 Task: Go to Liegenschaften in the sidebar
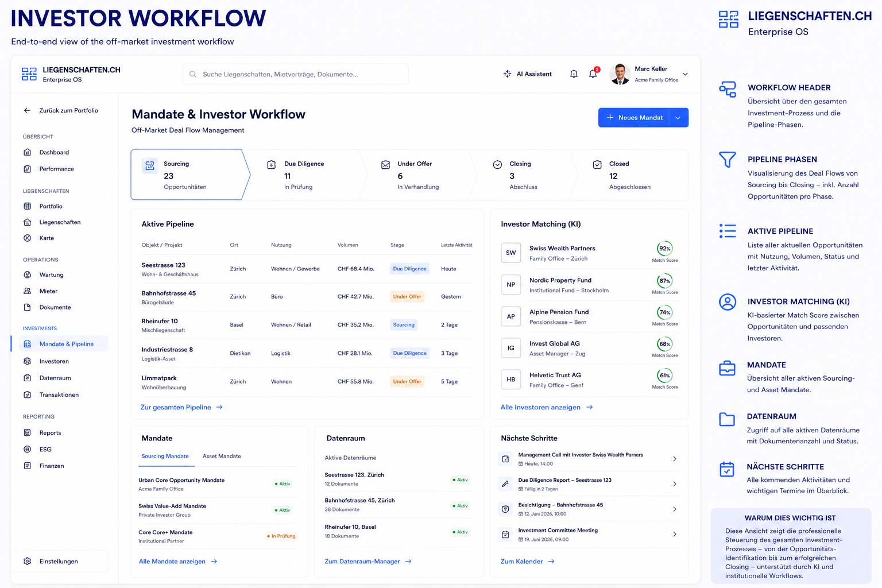click(x=60, y=222)
